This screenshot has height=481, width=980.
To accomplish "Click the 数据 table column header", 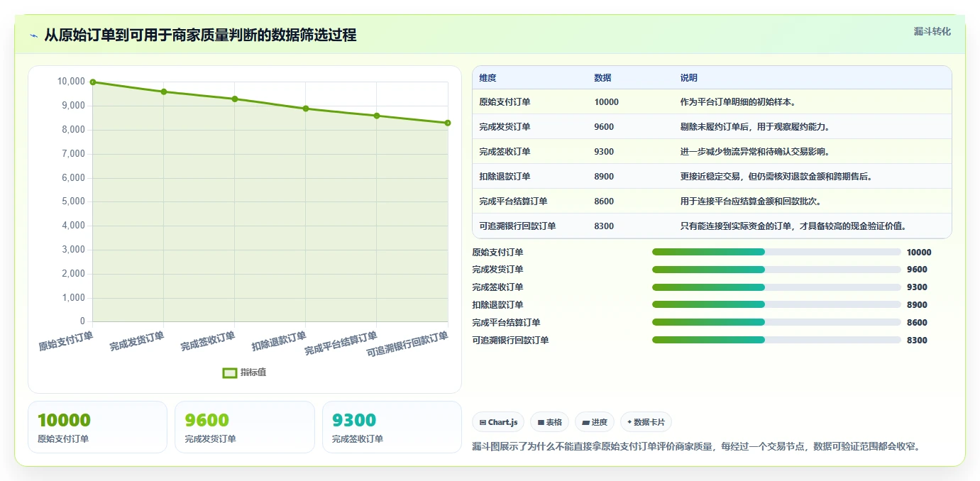I will click(x=603, y=78).
